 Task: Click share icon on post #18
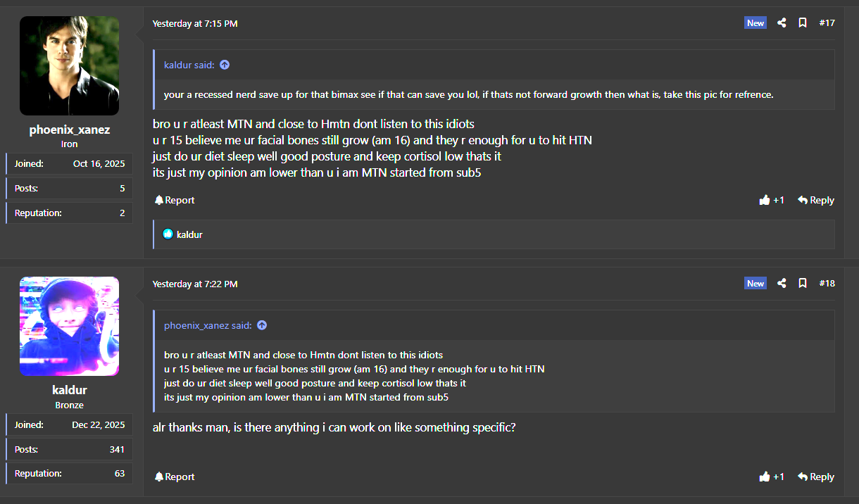coord(782,284)
